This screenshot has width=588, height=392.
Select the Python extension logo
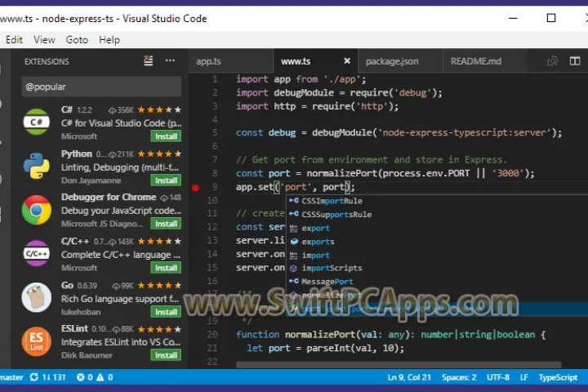(x=36, y=166)
